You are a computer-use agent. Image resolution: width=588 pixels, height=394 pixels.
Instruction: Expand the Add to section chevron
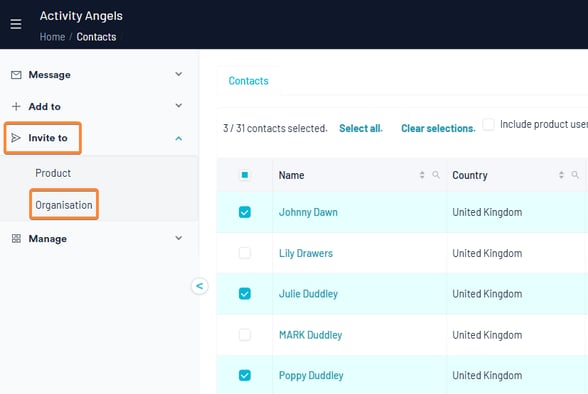[179, 106]
